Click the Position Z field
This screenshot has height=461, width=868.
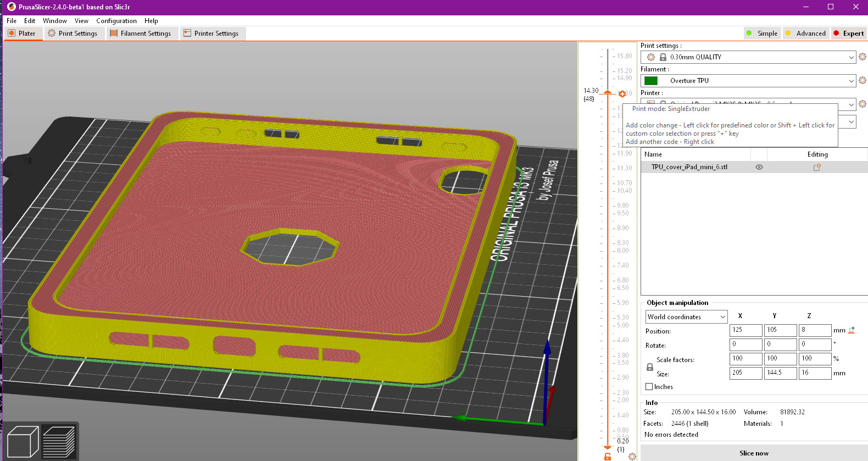click(815, 330)
